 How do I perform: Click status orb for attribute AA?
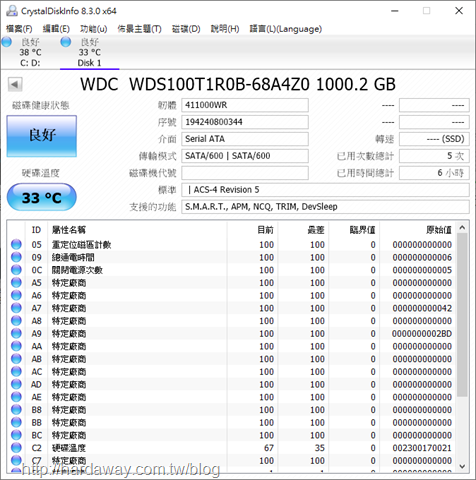tap(16, 346)
